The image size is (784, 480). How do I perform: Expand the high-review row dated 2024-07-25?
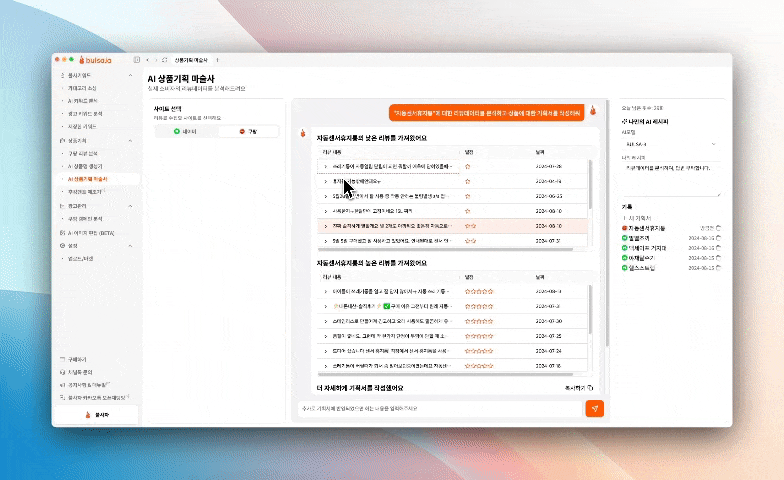326,336
